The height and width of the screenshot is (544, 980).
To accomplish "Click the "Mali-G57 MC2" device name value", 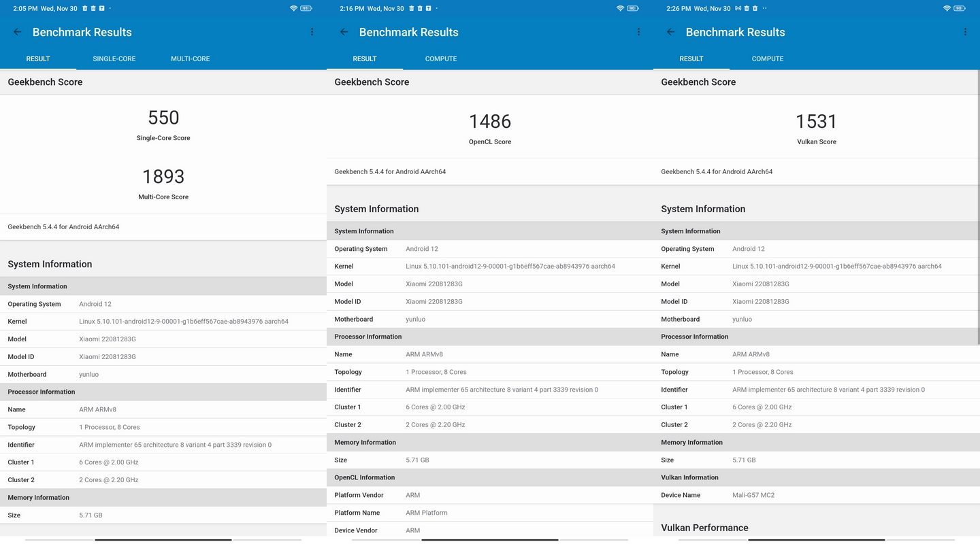I will point(753,495).
